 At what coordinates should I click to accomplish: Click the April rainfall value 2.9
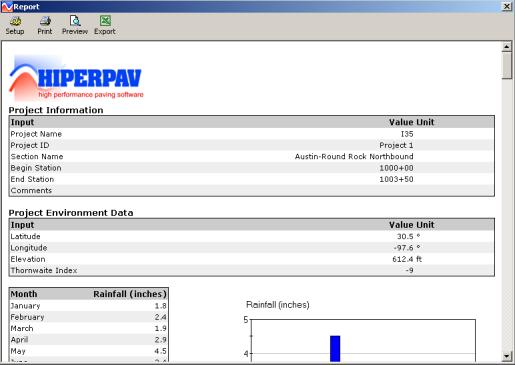coord(160,340)
